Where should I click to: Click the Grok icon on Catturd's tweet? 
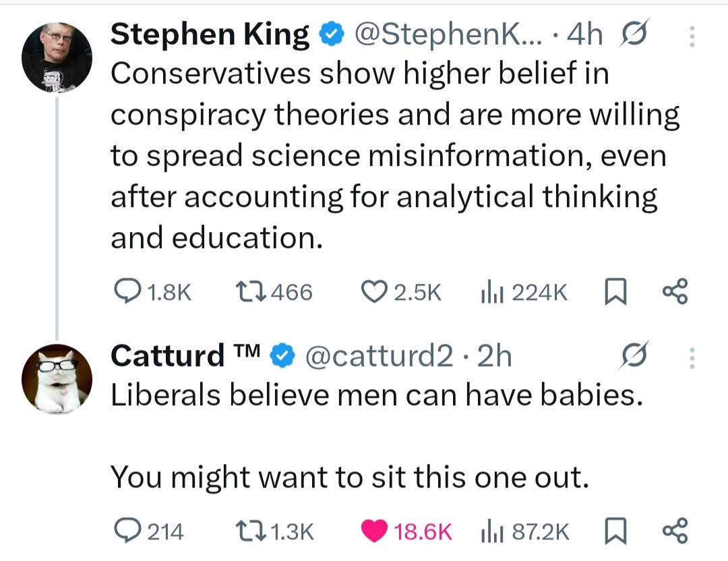634,356
